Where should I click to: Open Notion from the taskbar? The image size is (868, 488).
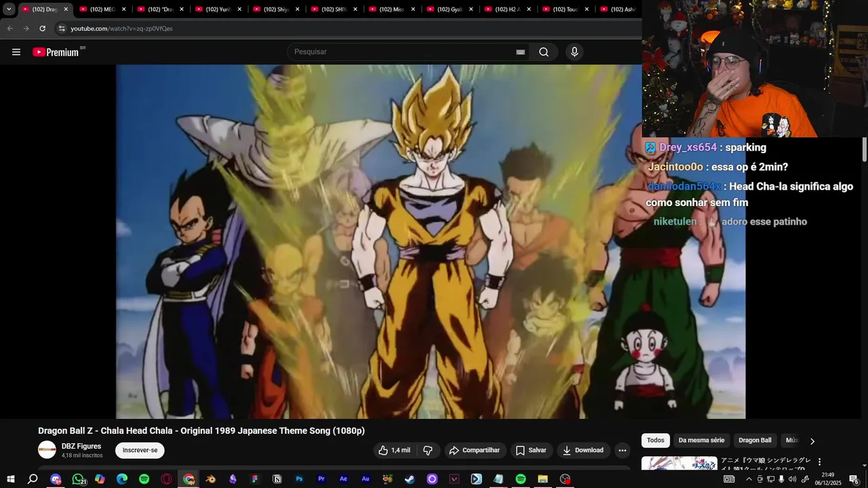coord(277,479)
